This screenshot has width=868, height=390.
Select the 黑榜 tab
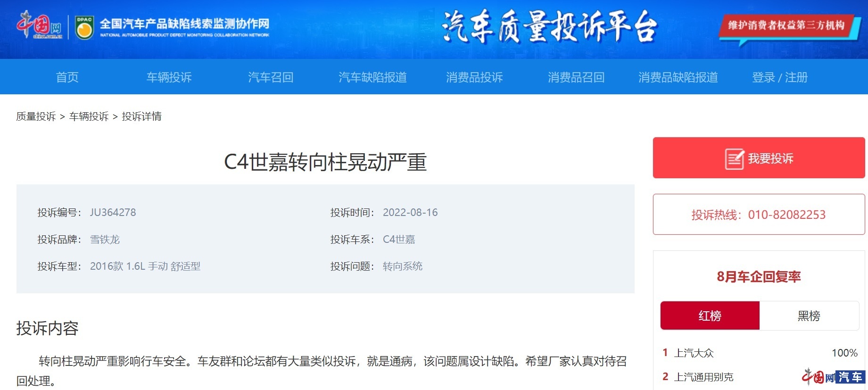(x=809, y=315)
